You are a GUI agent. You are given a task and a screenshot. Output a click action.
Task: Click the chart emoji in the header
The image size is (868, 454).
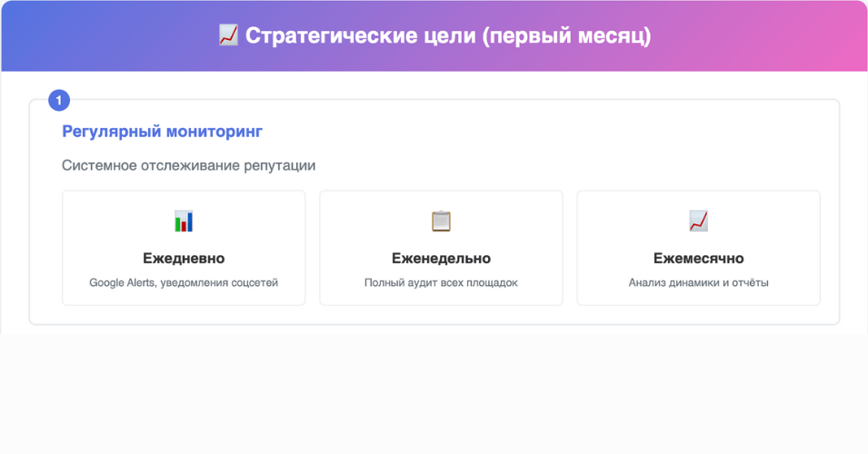(229, 35)
